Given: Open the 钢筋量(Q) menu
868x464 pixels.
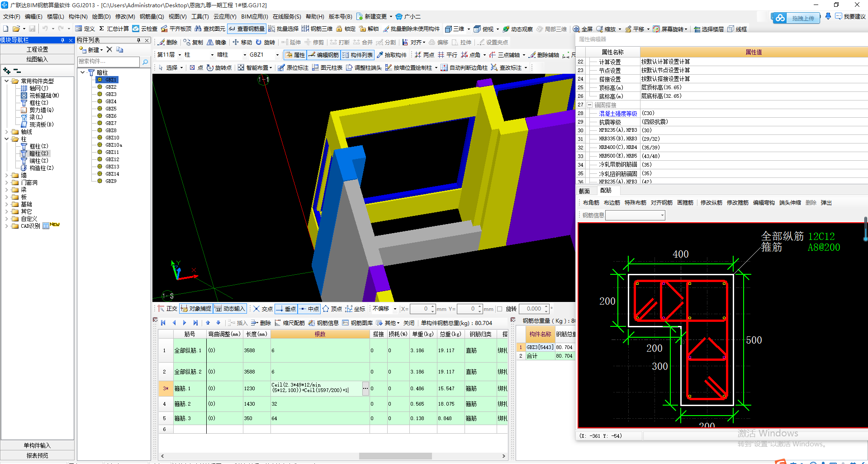Looking at the screenshot, I should pyautogui.click(x=152, y=17).
